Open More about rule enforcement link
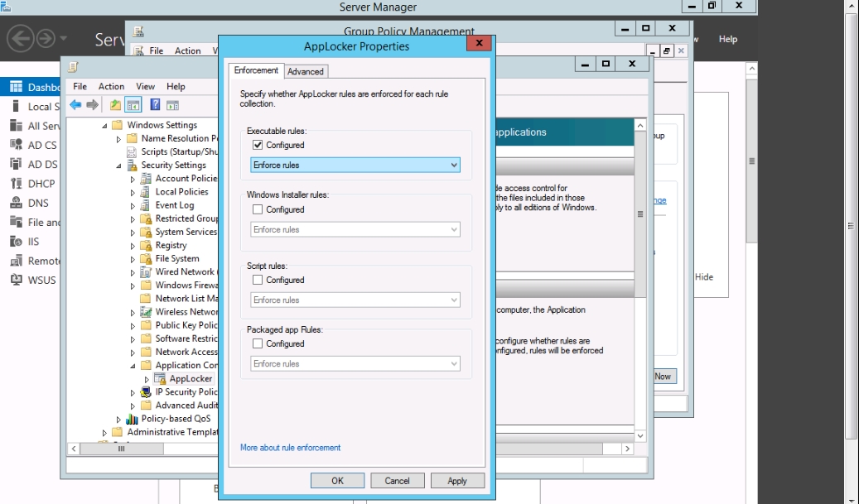Screen dimensions: 859x504 tap(290, 448)
